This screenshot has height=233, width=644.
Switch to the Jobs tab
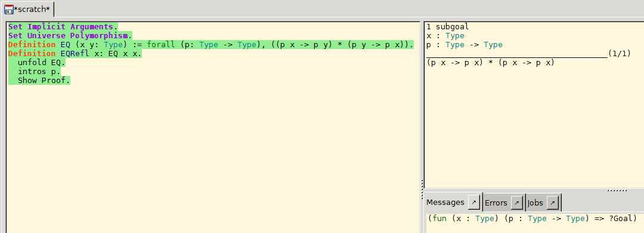[x=535, y=203]
